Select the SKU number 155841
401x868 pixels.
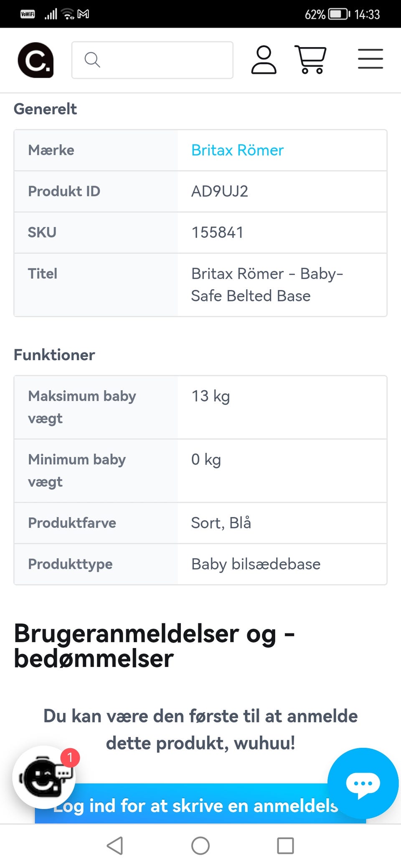point(217,232)
